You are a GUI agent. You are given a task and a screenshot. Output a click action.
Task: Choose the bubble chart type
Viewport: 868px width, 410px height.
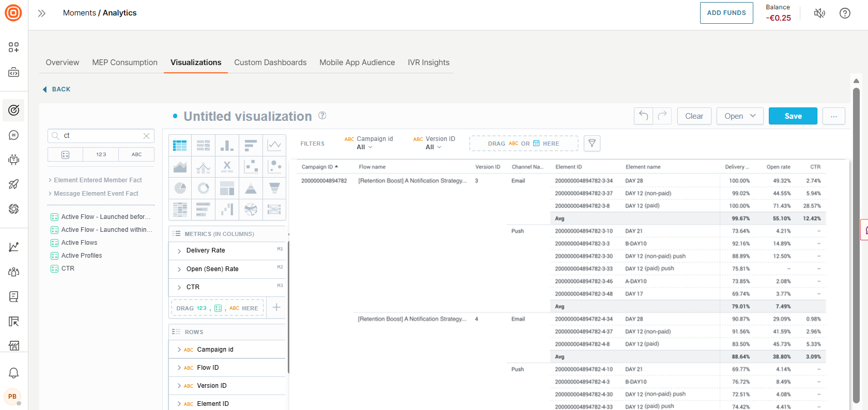click(x=274, y=166)
